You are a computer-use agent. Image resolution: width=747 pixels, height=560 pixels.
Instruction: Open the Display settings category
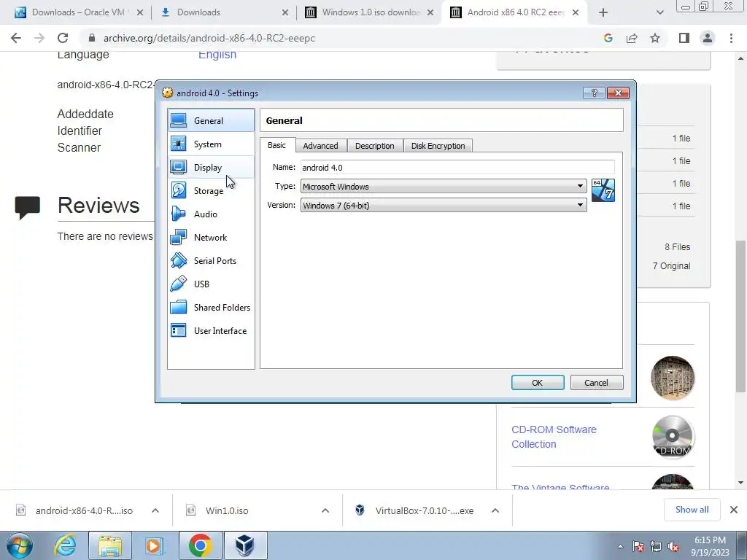(211, 167)
